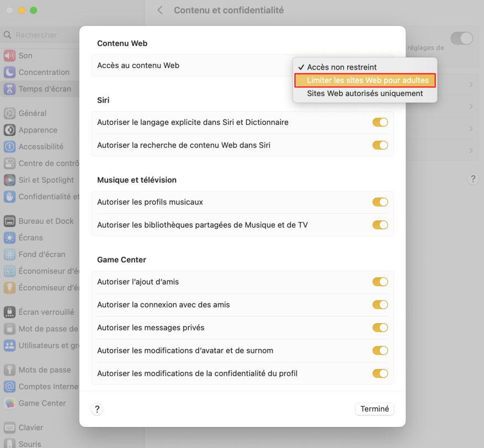
Task: Open the Écrans sun icon
Action: [x=9, y=238]
